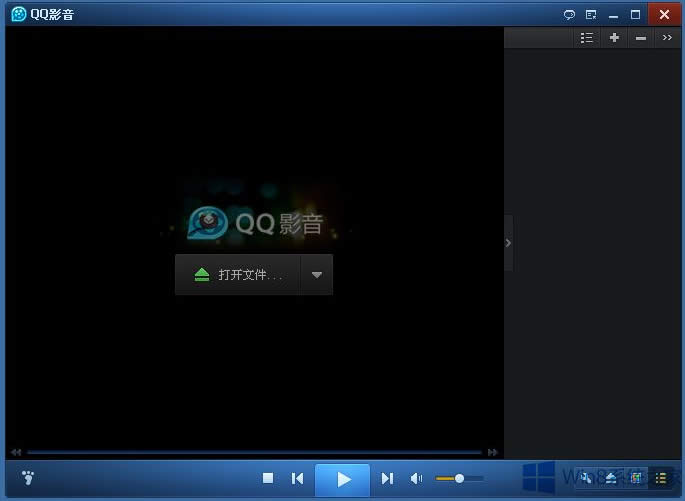Toggle playlist panel with bottom-right list icon
Screen dimensions: 685x501
click(x=661, y=479)
